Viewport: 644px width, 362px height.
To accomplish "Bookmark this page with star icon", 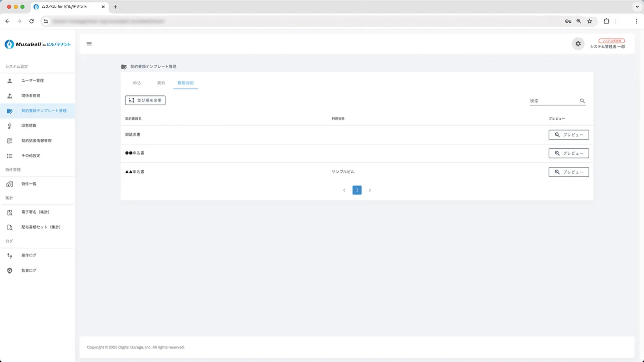I will [x=590, y=21].
